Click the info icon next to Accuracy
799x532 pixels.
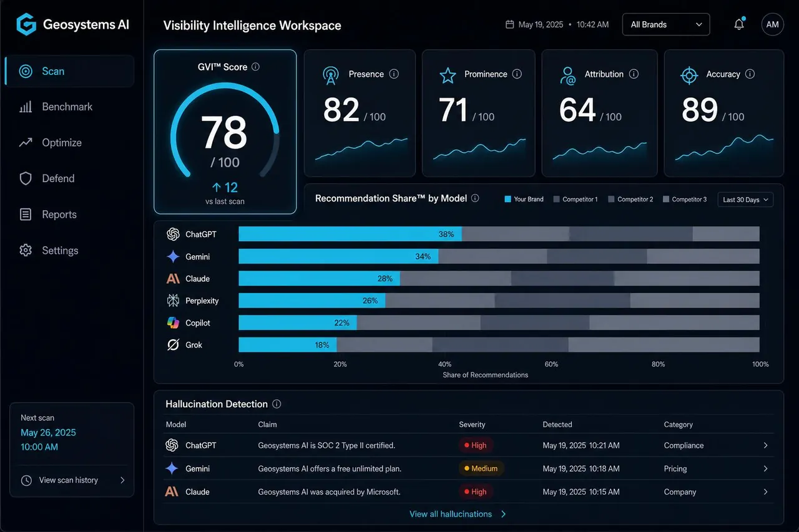pyautogui.click(x=750, y=74)
